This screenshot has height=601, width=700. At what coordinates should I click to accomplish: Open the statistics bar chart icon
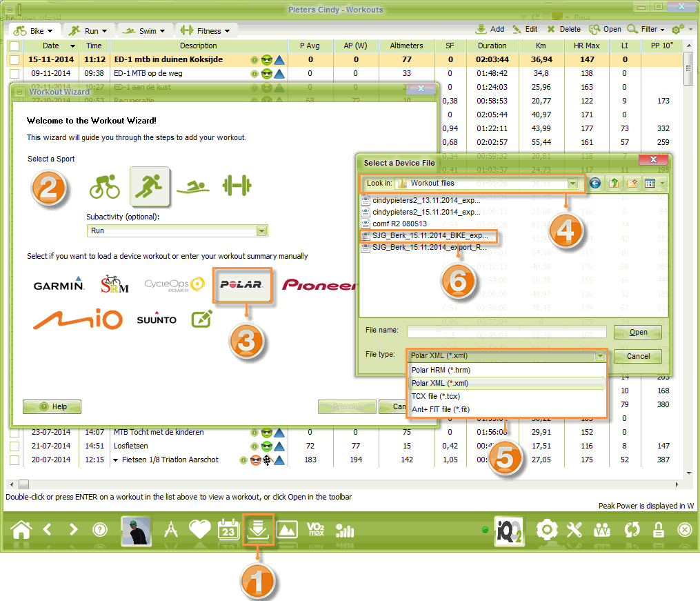coord(345,531)
